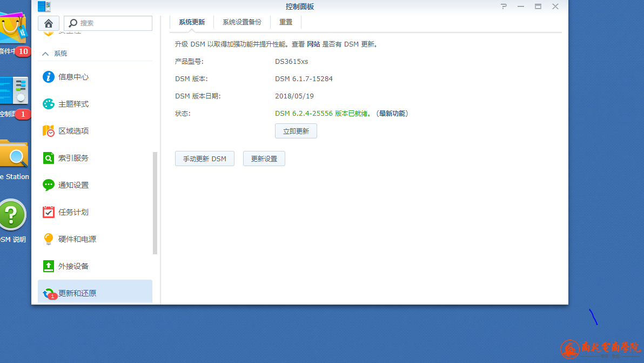Open the 网站 link
This screenshot has height=363, width=644.
click(x=313, y=44)
